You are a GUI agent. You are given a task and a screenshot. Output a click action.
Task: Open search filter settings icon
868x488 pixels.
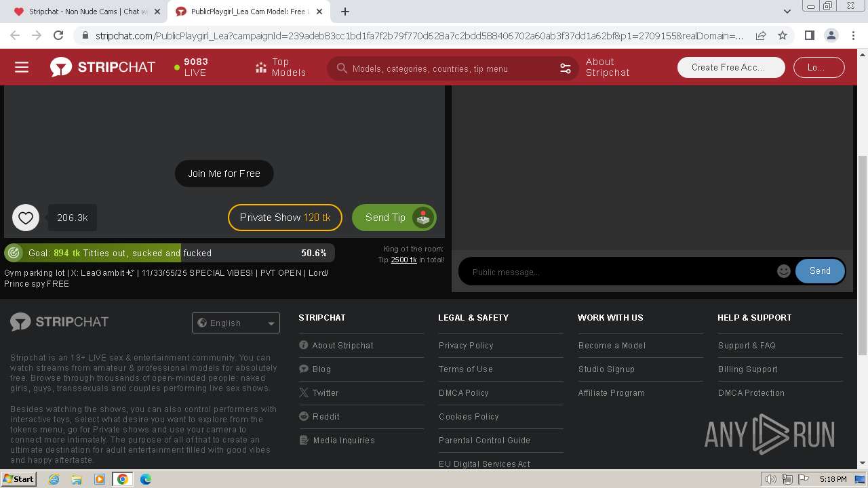[565, 68]
